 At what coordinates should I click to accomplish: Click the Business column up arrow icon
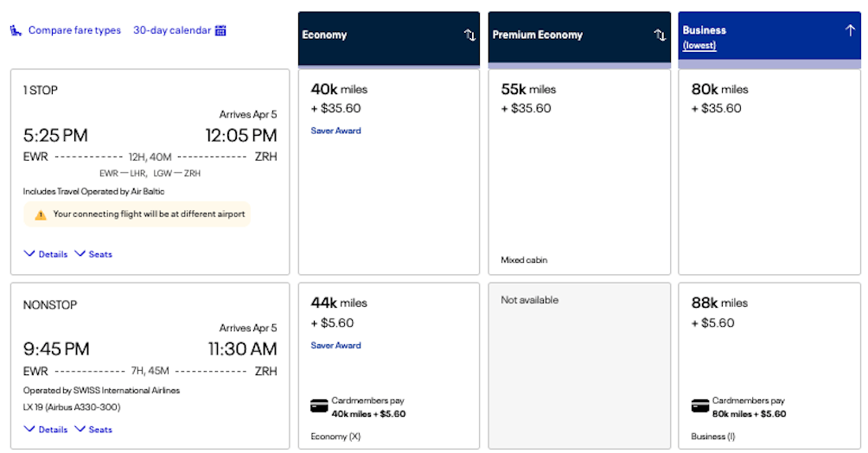[x=849, y=30]
